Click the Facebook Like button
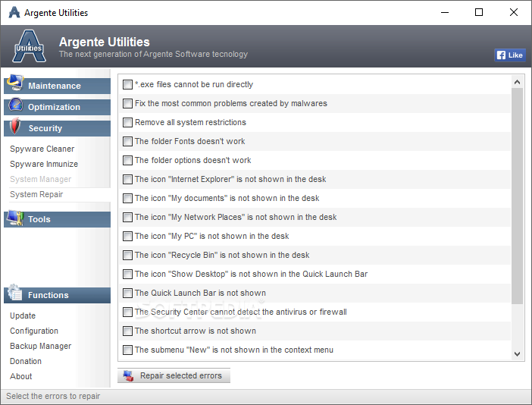 [510, 55]
